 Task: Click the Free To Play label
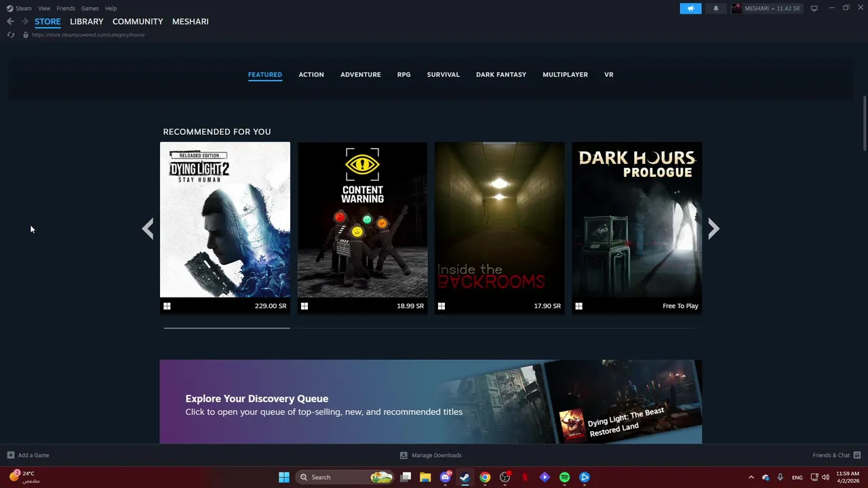pyautogui.click(x=680, y=306)
